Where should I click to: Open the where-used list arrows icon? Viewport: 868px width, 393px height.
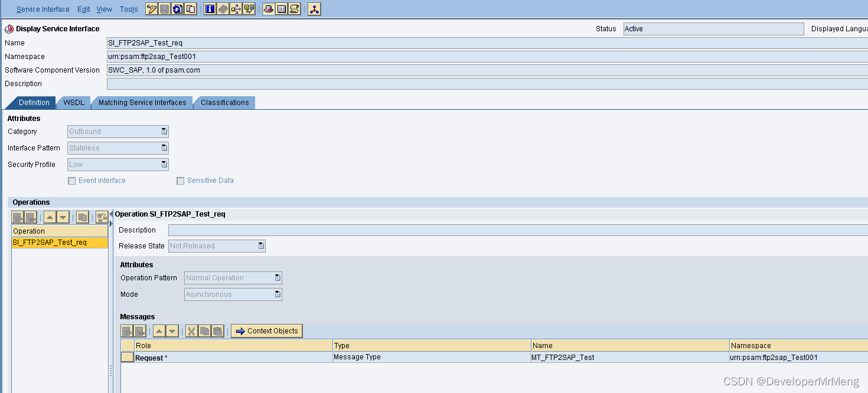pos(236,8)
